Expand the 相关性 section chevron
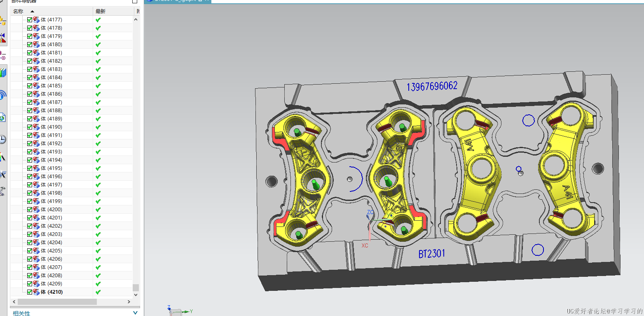644x316 pixels. click(x=135, y=313)
